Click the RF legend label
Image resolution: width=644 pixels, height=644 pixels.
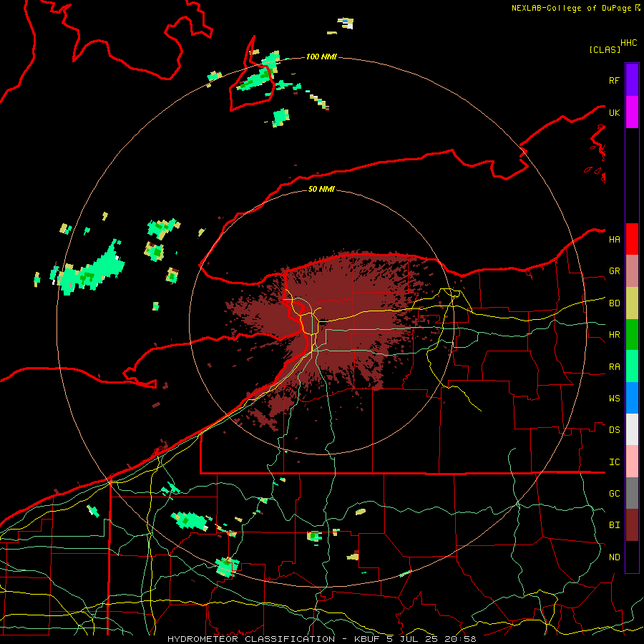click(x=614, y=80)
